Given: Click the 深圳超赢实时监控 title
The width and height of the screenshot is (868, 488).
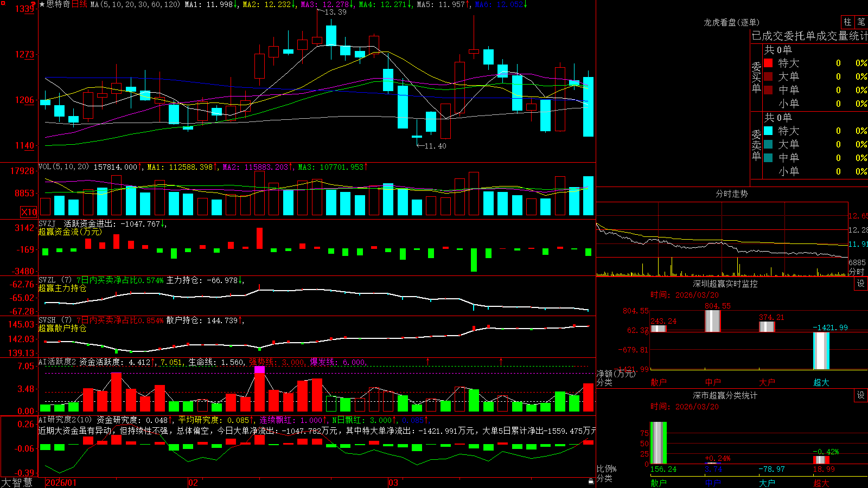Looking at the screenshot, I should click(x=725, y=284).
